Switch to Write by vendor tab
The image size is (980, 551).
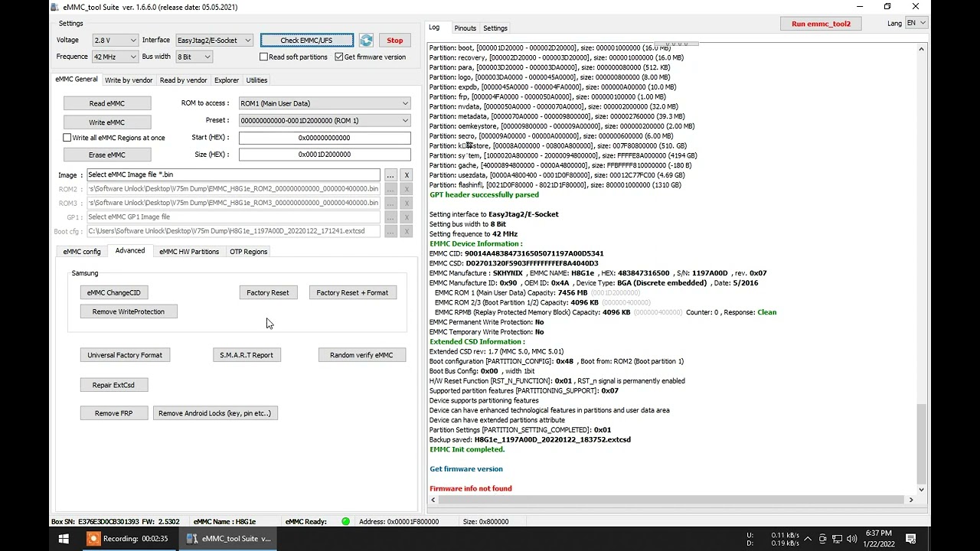point(129,80)
